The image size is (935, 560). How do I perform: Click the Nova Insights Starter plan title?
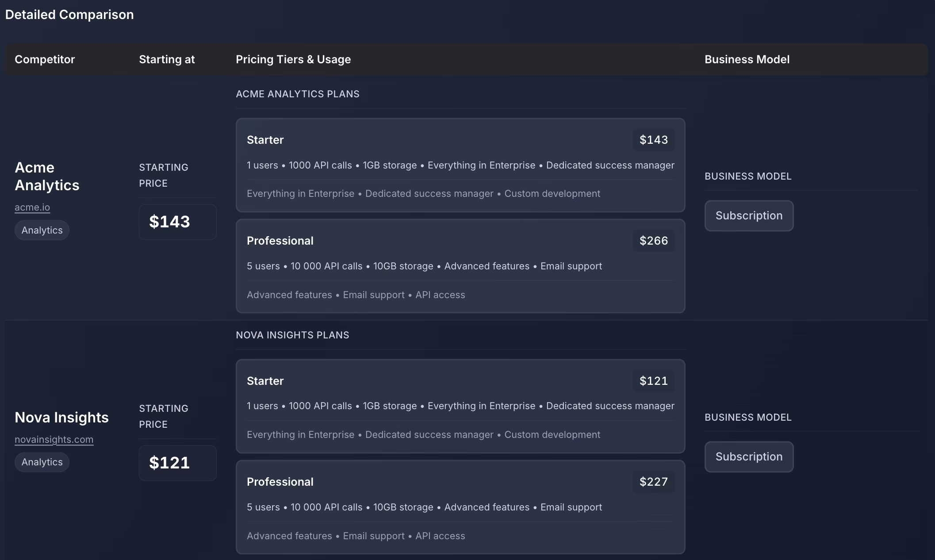click(x=265, y=381)
